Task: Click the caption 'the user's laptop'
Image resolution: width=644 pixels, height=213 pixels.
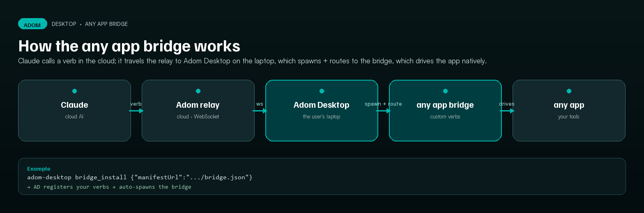Action: (x=322, y=117)
